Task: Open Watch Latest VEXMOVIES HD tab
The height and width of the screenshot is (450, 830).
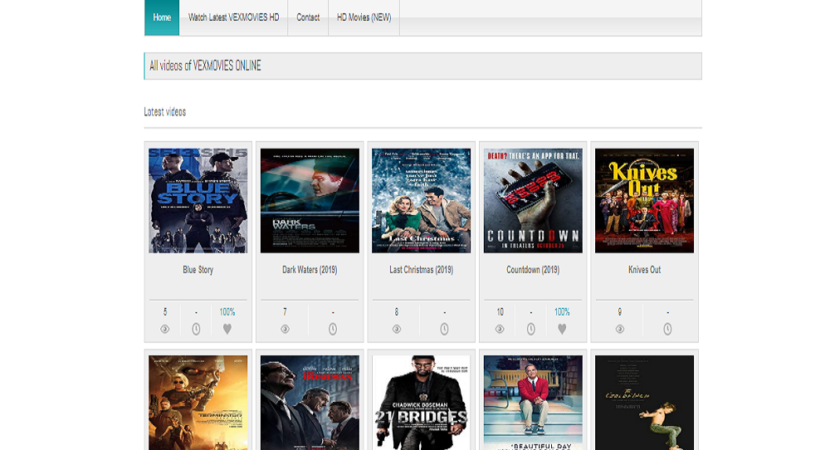Action: click(233, 17)
